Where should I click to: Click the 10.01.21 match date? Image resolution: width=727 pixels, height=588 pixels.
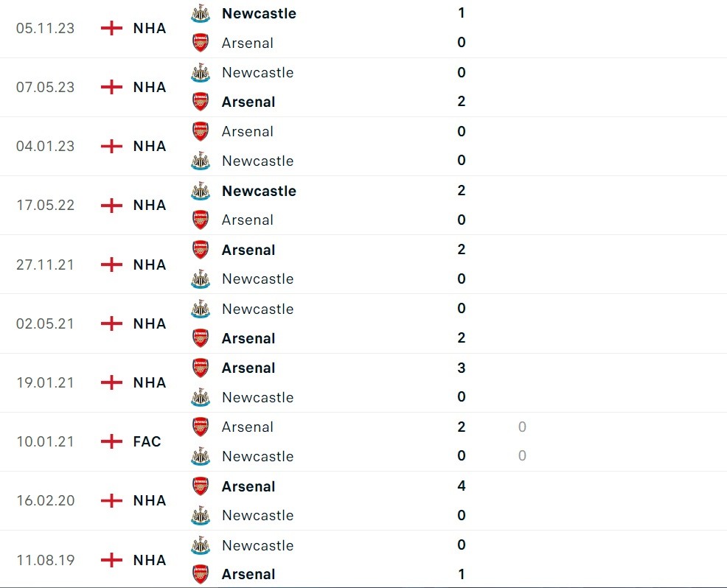[x=45, y=441]
